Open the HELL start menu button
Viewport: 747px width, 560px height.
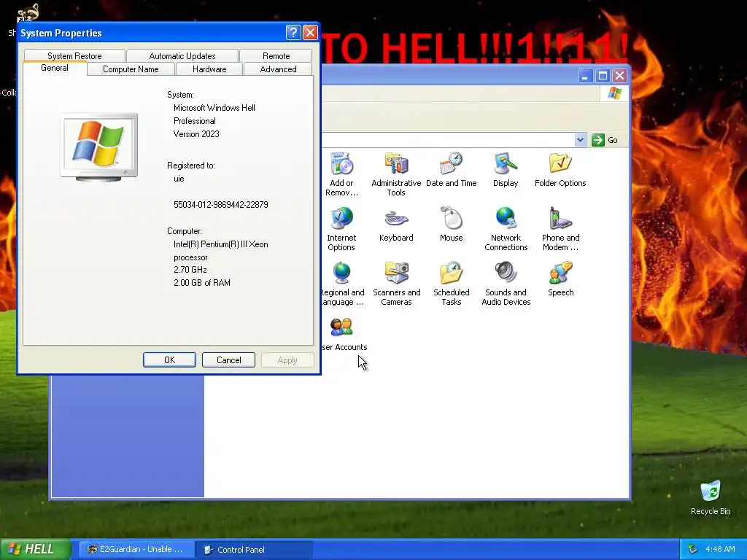35,549
